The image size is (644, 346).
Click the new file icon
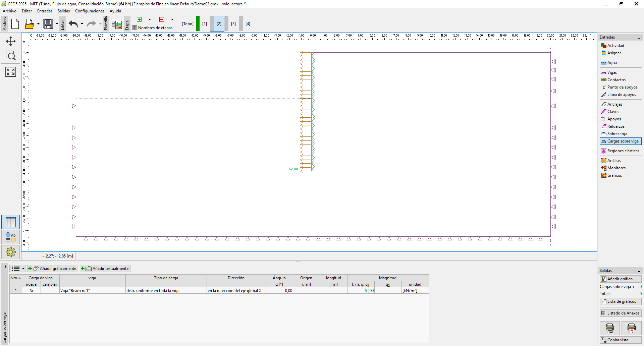pos(15,24)
